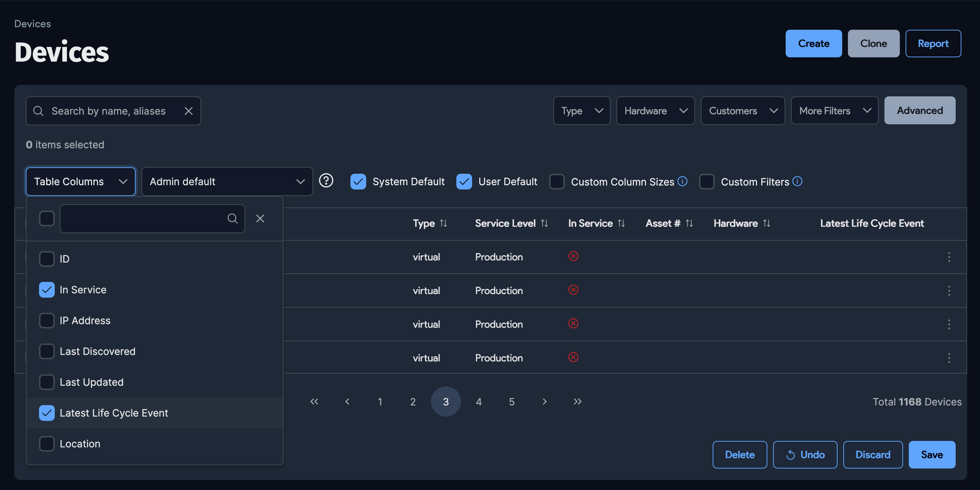Open first row's three-dot actions menu

click(949, 257)
